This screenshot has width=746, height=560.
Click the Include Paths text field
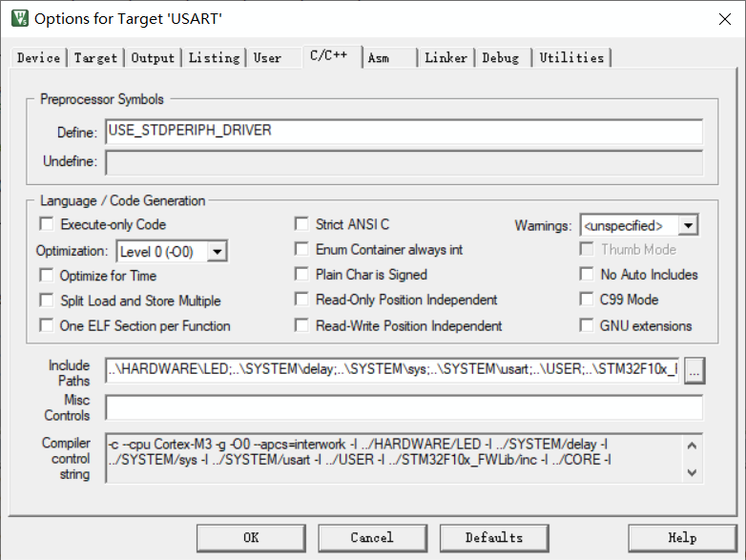(x=392, y=370)
